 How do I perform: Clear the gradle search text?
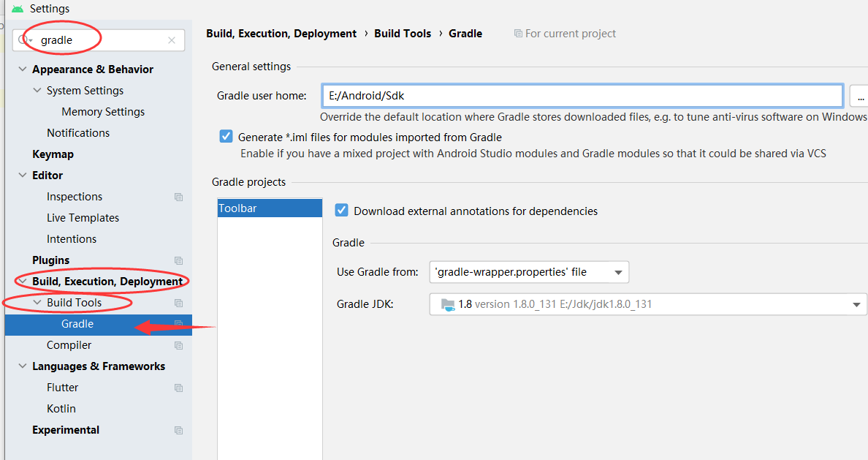point(172,40)
